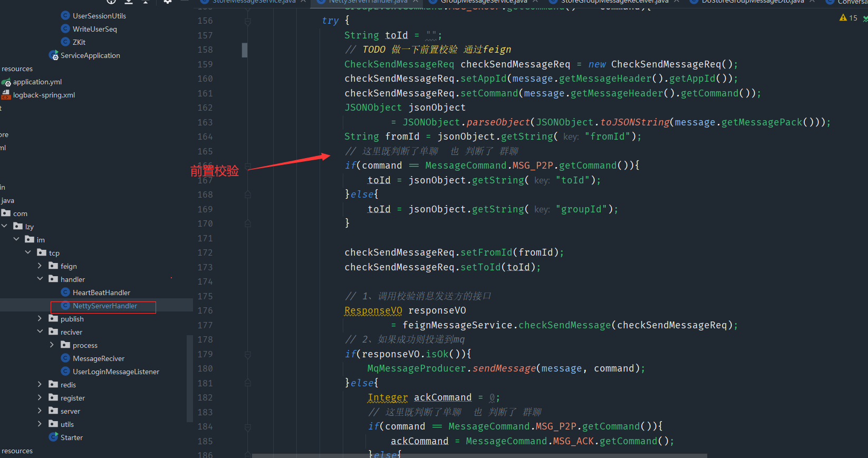Expand the register package node

tap(40, 397)
